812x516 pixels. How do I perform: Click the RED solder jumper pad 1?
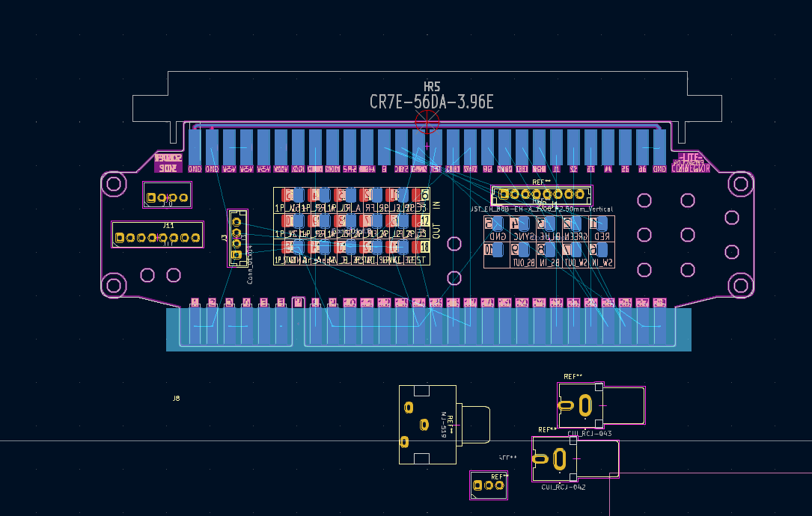point(601,224)
